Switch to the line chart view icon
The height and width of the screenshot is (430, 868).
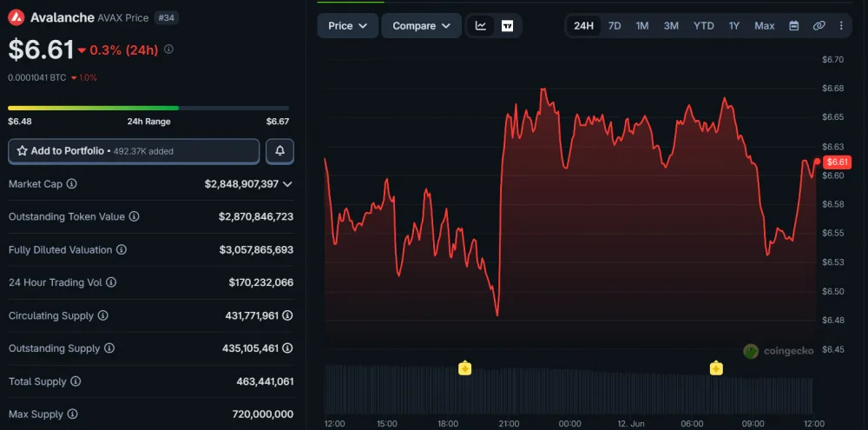pos(481,26)
